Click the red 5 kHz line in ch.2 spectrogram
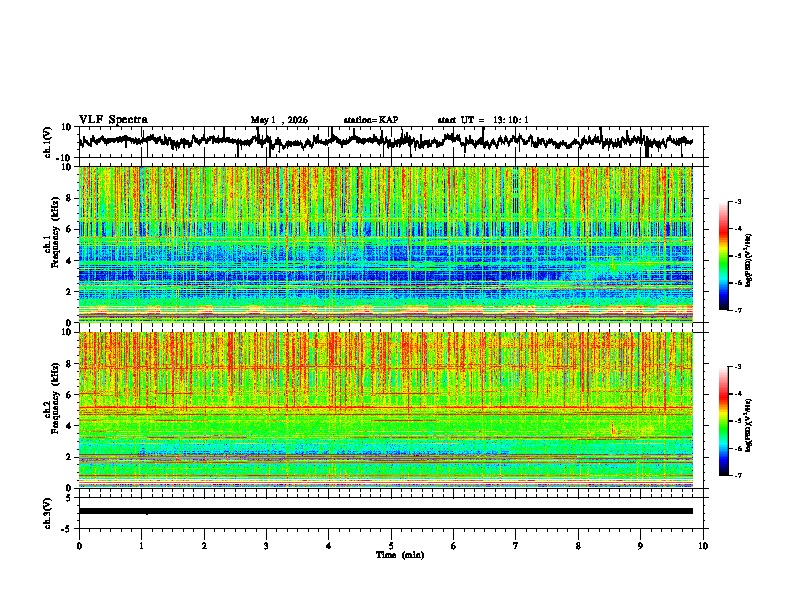 (x=386, y=407)
